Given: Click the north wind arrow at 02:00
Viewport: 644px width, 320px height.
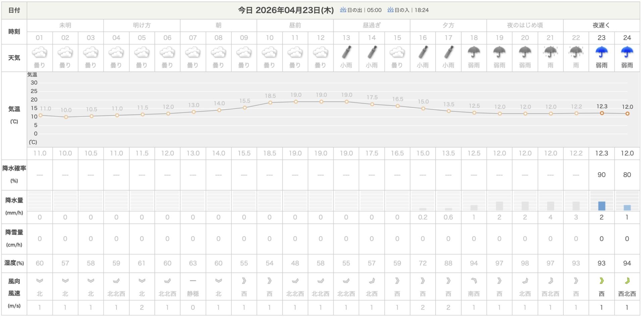Looking at the screenshot, I should (x=65, y=281).
